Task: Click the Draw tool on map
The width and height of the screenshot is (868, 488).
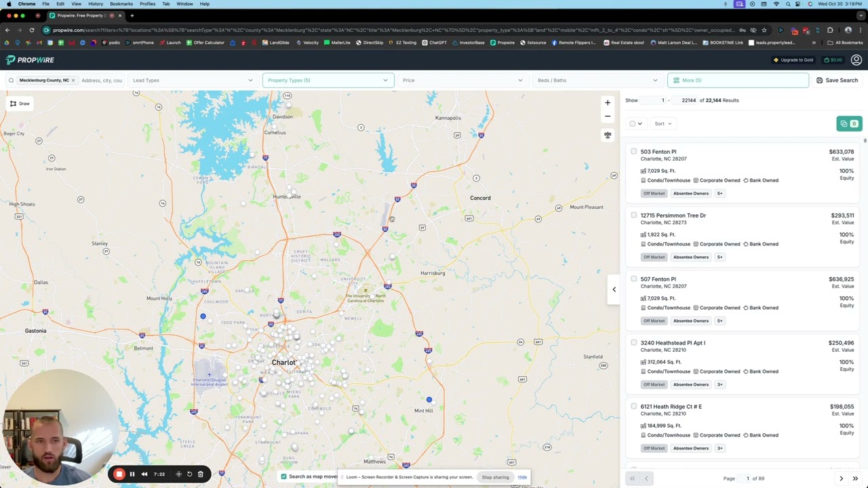Action: 20,104
